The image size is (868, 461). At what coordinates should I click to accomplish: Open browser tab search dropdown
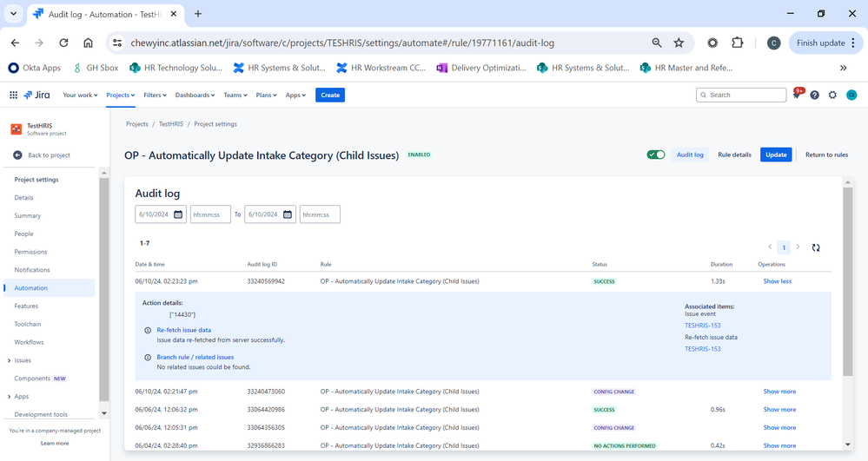13,14
